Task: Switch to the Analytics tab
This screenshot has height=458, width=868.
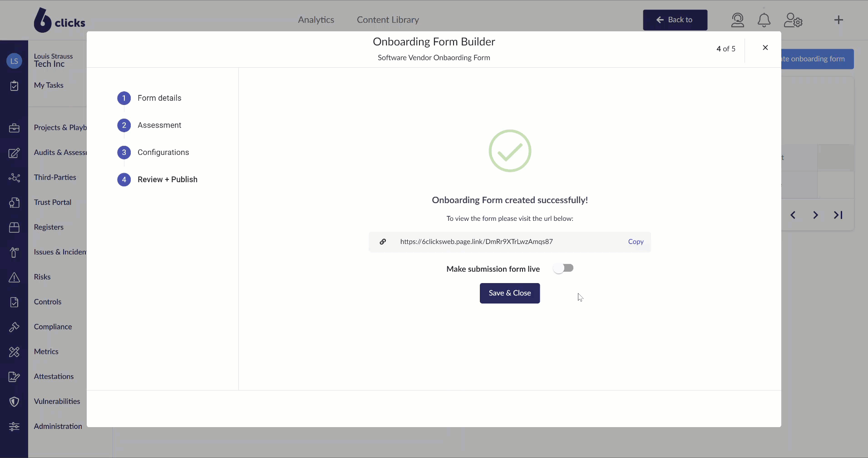Action: [x=316, y=20]
